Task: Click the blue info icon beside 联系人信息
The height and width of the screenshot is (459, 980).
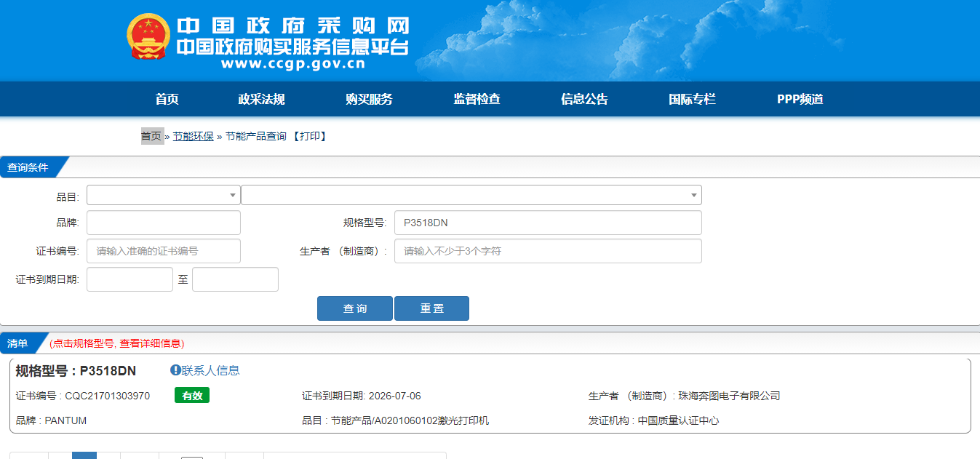Action: click(x=175, y=370)
